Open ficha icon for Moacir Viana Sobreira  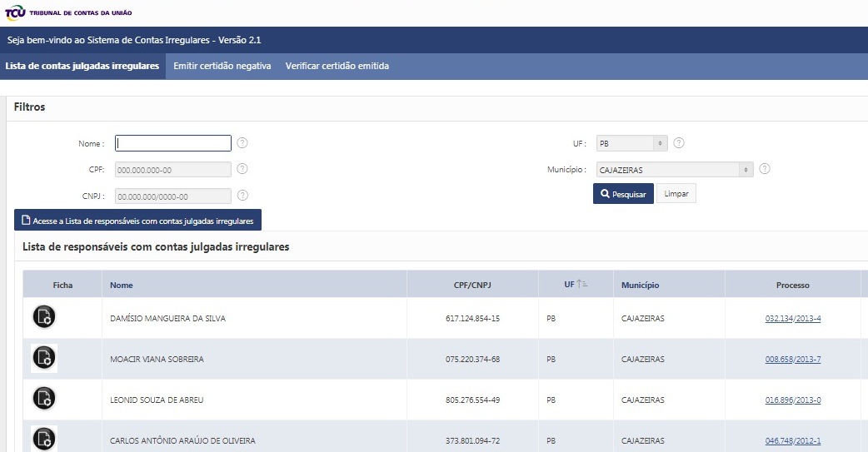[44, 358]
